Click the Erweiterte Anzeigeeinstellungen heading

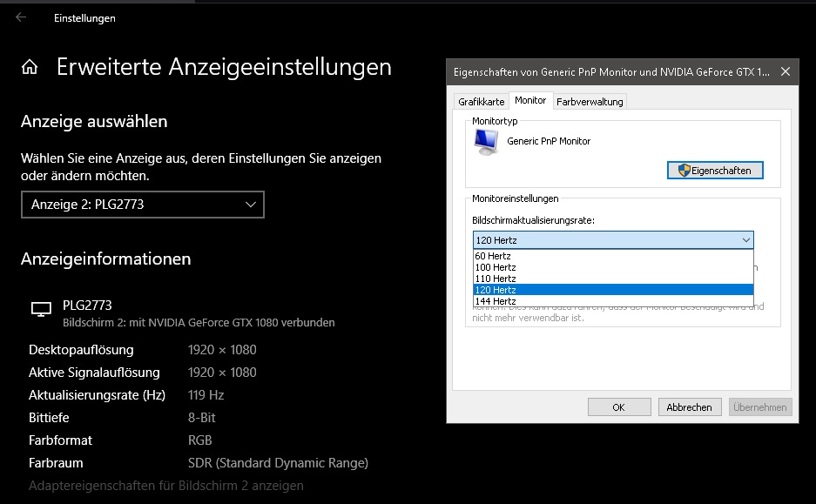(x=224, y=67)
